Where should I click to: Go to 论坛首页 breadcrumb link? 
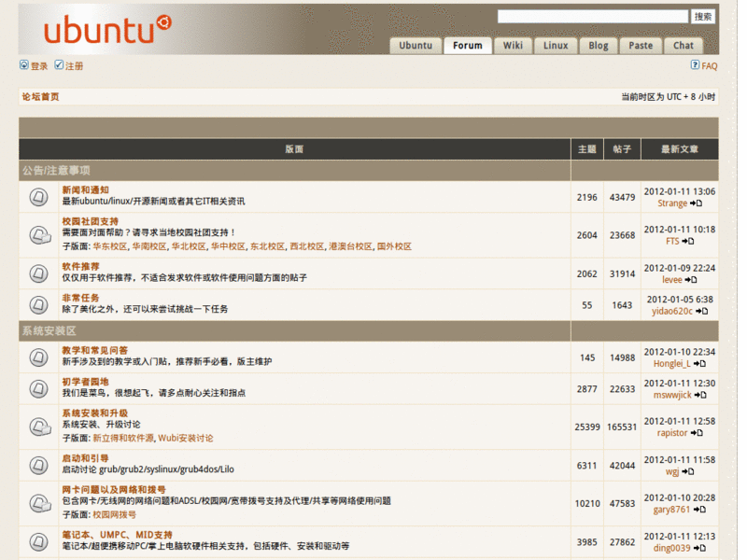[x=40, y=97]
